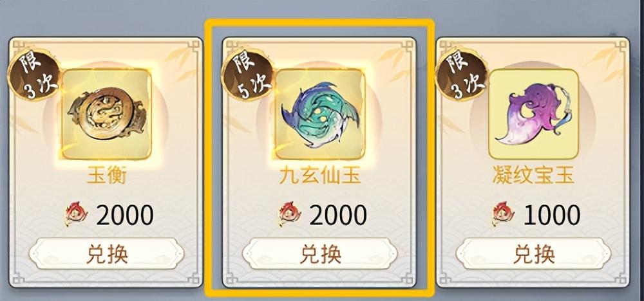Tap the 限3次 badge on the 凝纹宝玉 card

pyautogui.click(x=461, y=74)
